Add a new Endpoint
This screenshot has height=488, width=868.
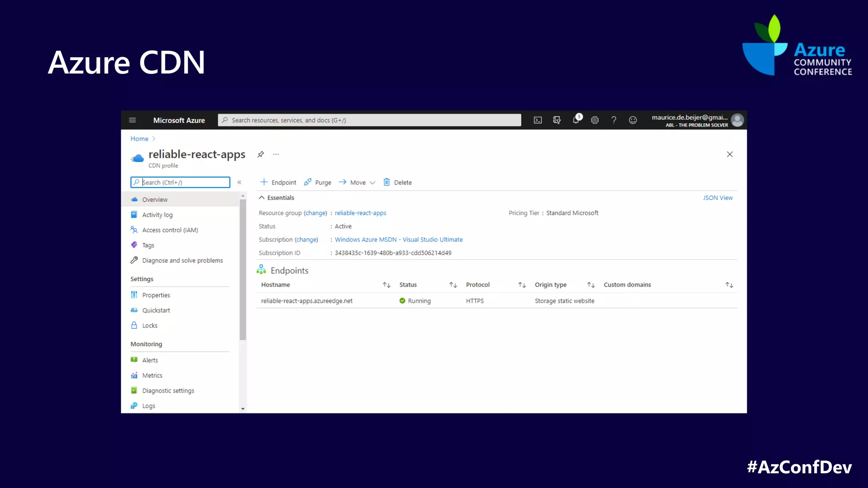tap(278, 182)
